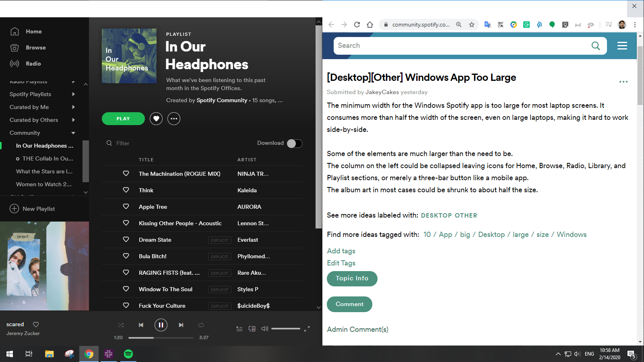Click the Windows tag link

572,234
